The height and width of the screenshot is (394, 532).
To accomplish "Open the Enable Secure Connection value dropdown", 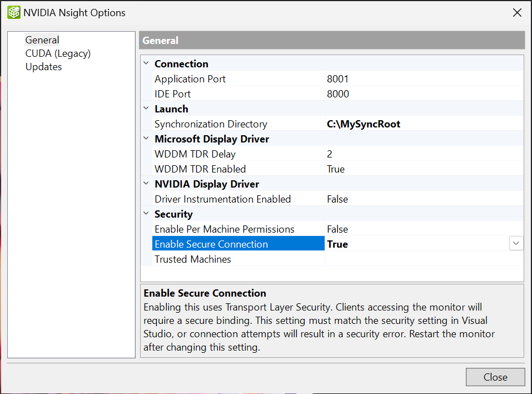I will pos(516,244).
